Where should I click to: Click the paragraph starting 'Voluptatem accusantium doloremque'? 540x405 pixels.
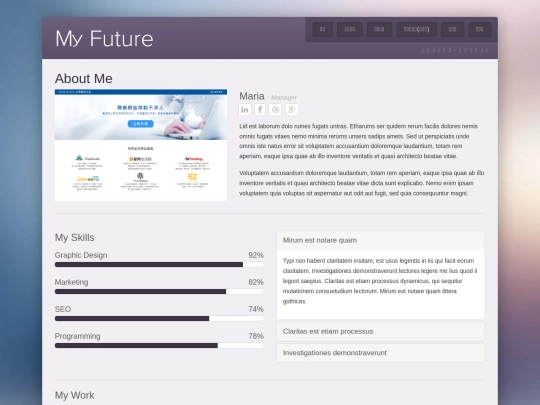[362, 183]
